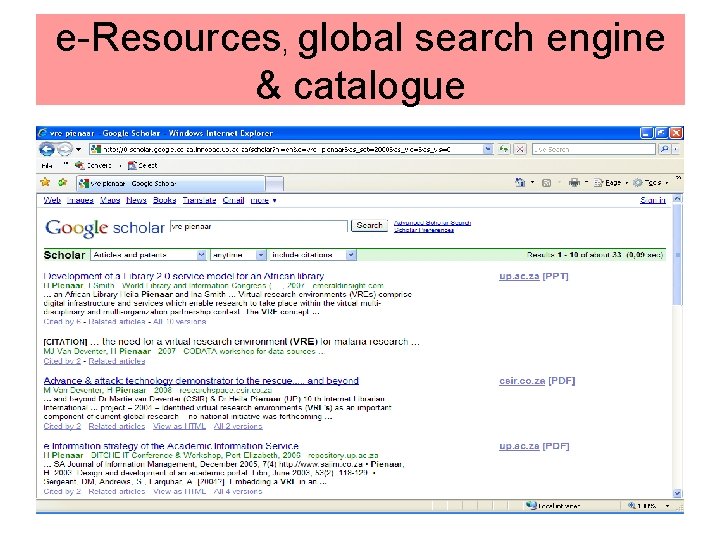This screenshot has width=720, height=540.
Task: Open the News link
Action: click(136, 200)
